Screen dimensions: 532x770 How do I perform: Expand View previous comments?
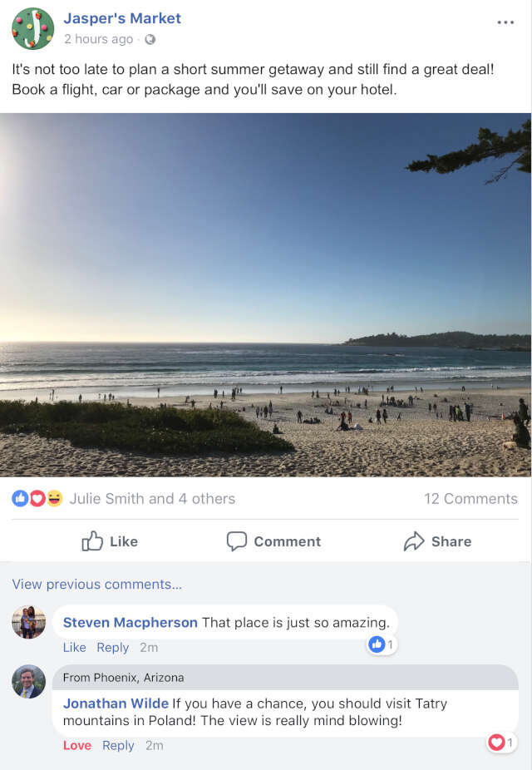96,585
